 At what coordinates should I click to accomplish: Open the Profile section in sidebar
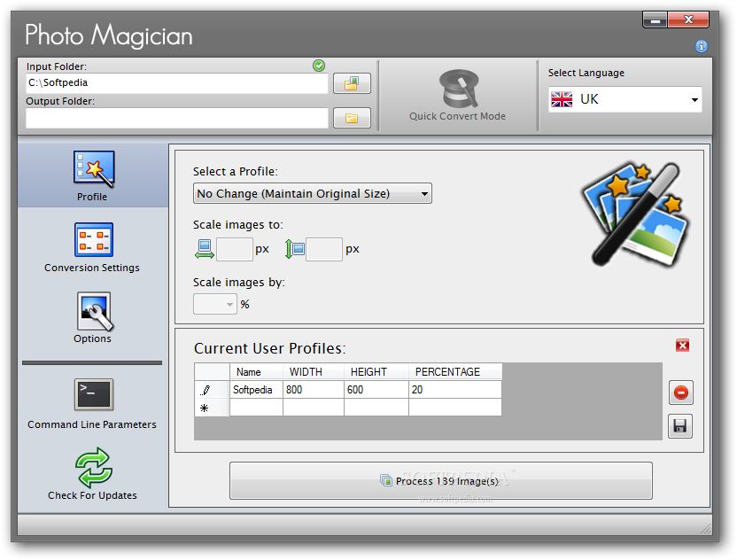(93, 175)
